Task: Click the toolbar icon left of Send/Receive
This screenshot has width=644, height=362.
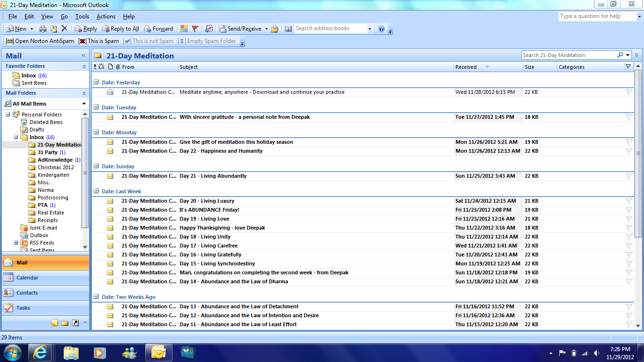Action: 209,29
